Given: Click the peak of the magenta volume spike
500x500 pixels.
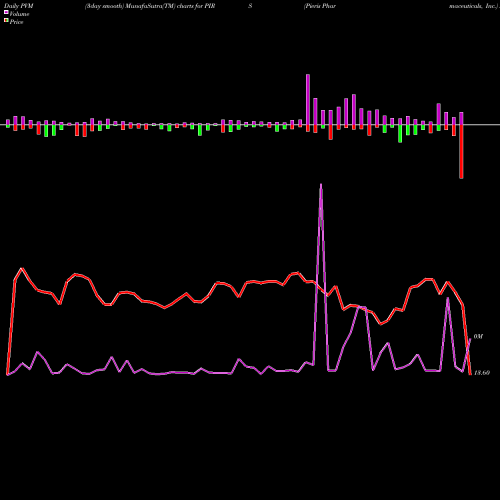Looking at the screenshot, I should point(321,185).
